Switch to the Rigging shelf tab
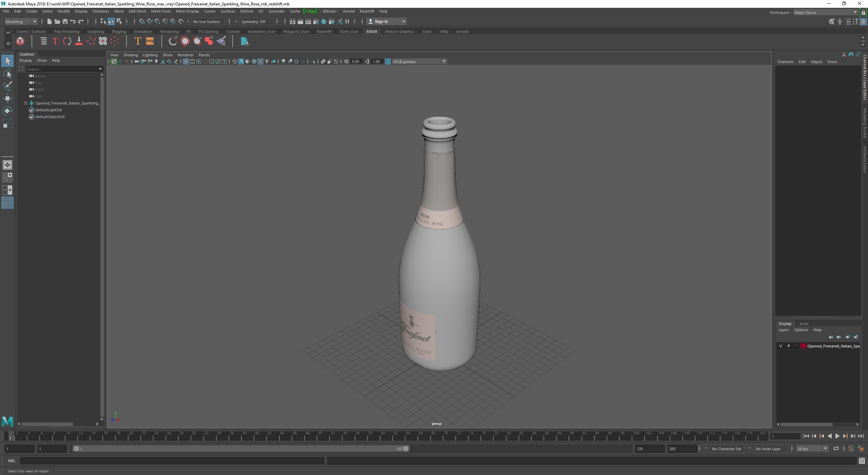 (119, 32)
